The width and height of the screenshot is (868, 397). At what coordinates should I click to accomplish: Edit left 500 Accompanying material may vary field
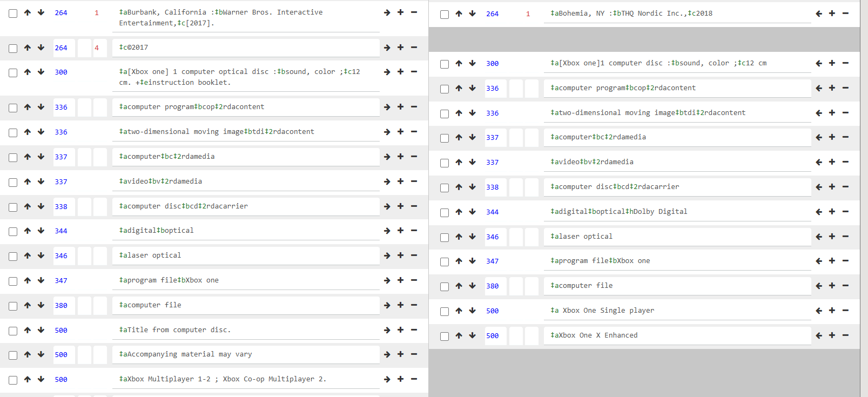pos(246,354)
